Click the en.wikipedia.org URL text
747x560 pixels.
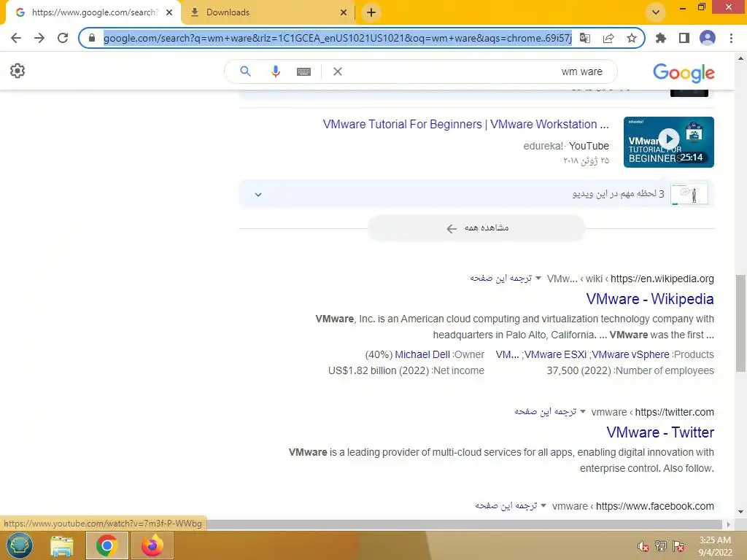(662, 279)
